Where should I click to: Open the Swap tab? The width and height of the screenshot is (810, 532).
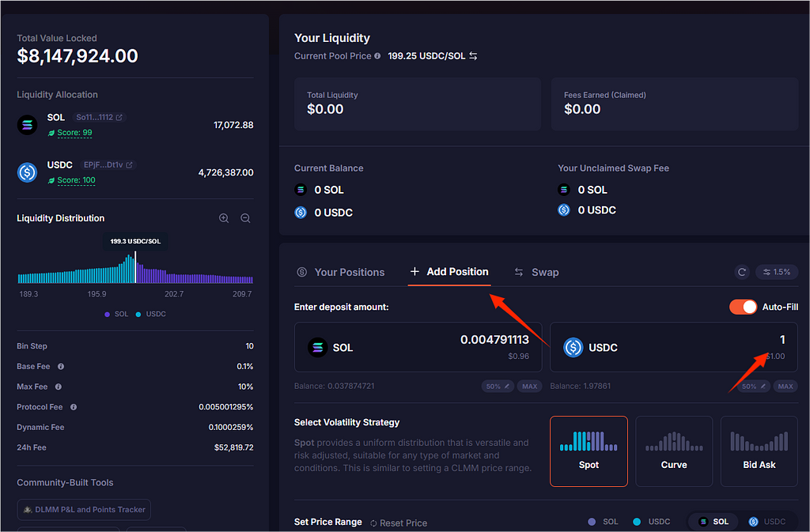(536, 272)
